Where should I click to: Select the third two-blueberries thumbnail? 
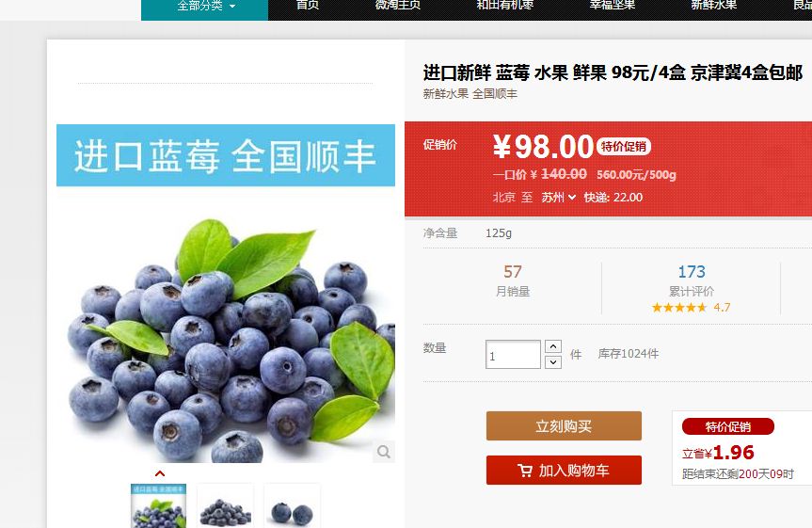point(292,505)
